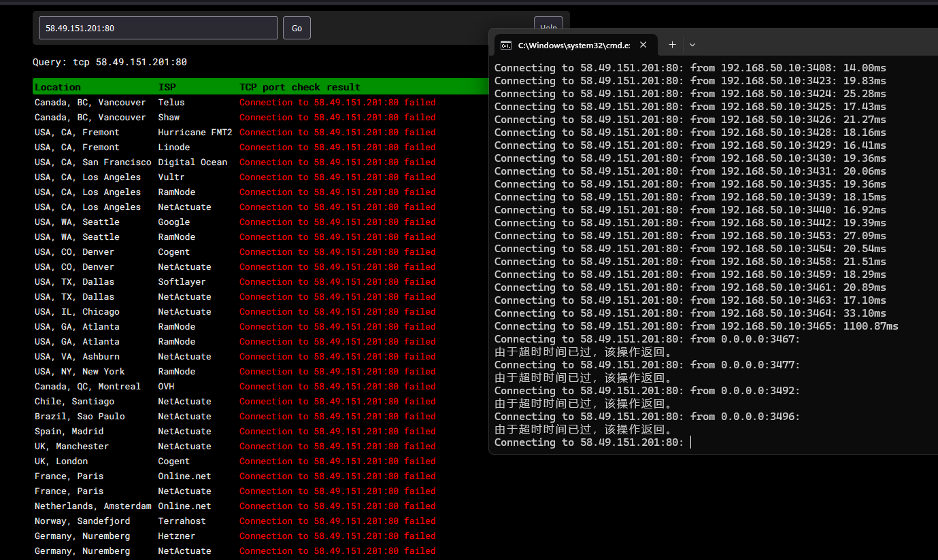This screenshot has height=560, width=938.
Task: Click the terminal line ending in 1100.87ms
Action: coord(697,326)
